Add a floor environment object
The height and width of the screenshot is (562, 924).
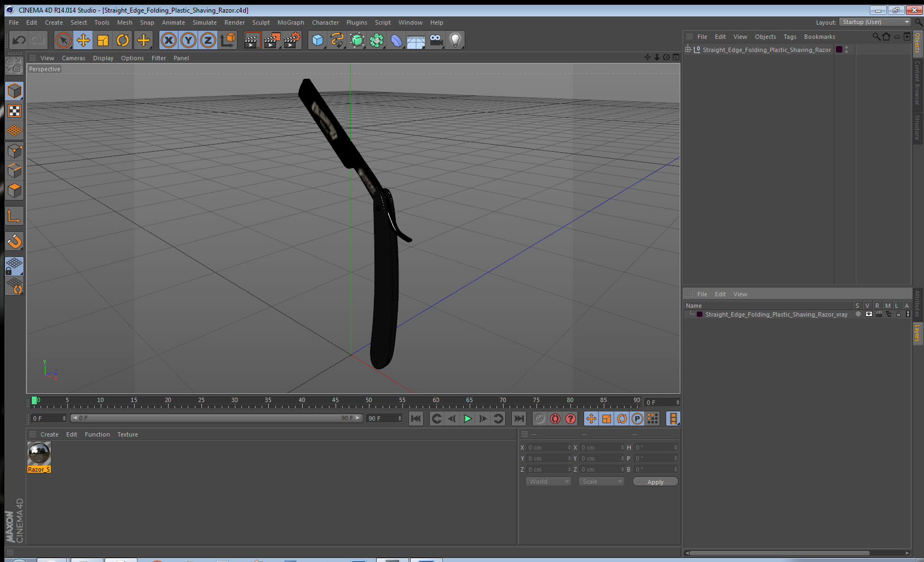coord(416,41)
